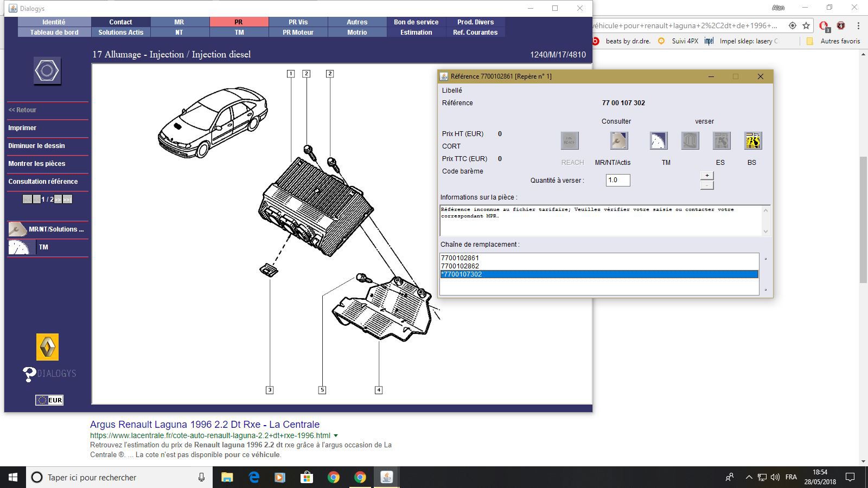Open the Bon de service tab
868x488 pixels.
click(416, 22)
